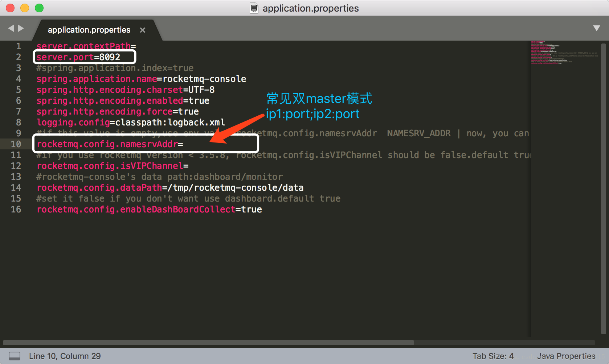Place cursor after rocketmq.config.namesrvAddr=
The width and height of the screenshot is (609, 364).
pyautogui.click(x=184, y=144)
